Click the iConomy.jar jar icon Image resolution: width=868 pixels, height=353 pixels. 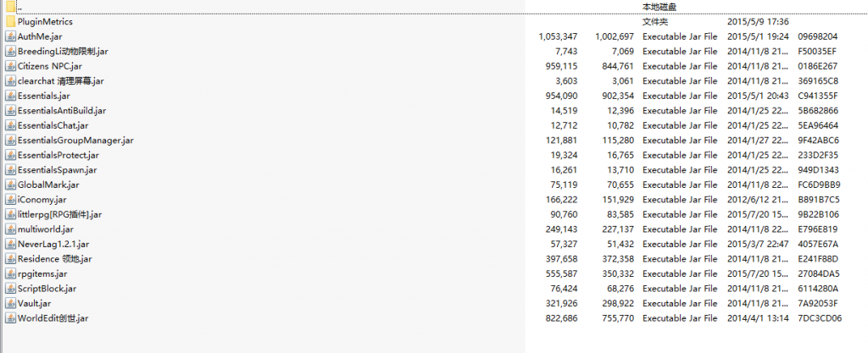pyautogui.click(x=10, y=200)
